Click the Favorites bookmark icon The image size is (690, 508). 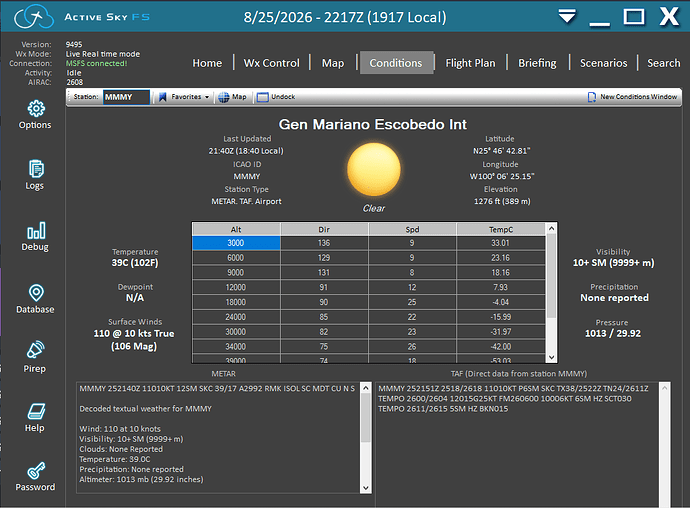click(x=162, y=97)
